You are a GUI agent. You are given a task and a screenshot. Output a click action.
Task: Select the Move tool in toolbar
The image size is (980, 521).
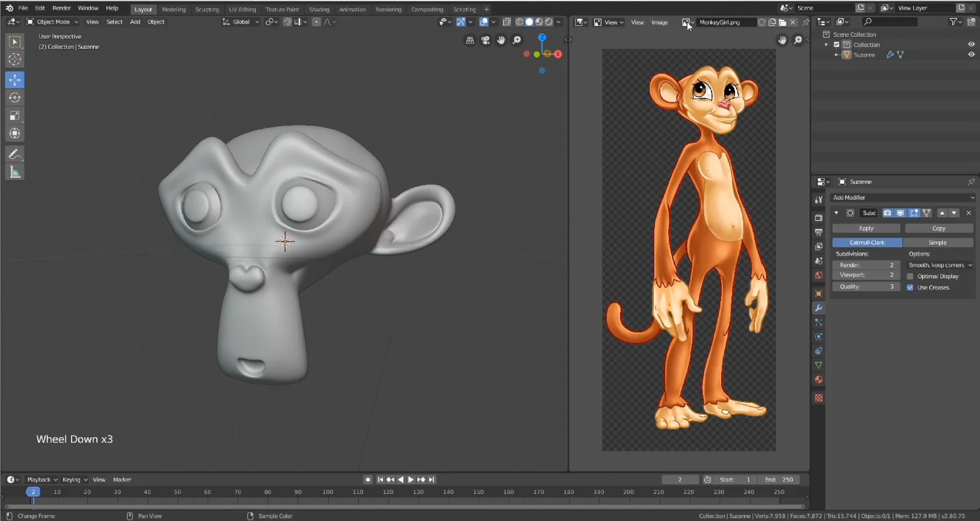click(x=15, y=80)
